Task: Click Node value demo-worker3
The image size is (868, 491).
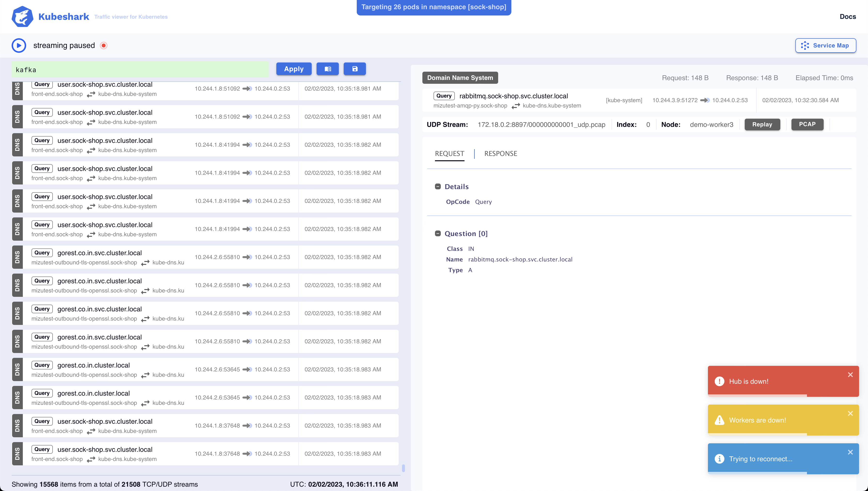Action: pos(712,125)
